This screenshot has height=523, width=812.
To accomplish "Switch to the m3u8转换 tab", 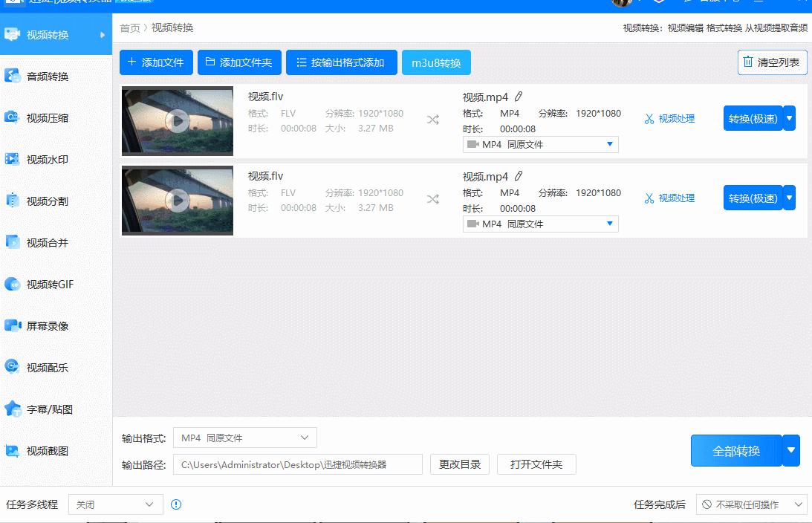I will (x=436, y=62).
